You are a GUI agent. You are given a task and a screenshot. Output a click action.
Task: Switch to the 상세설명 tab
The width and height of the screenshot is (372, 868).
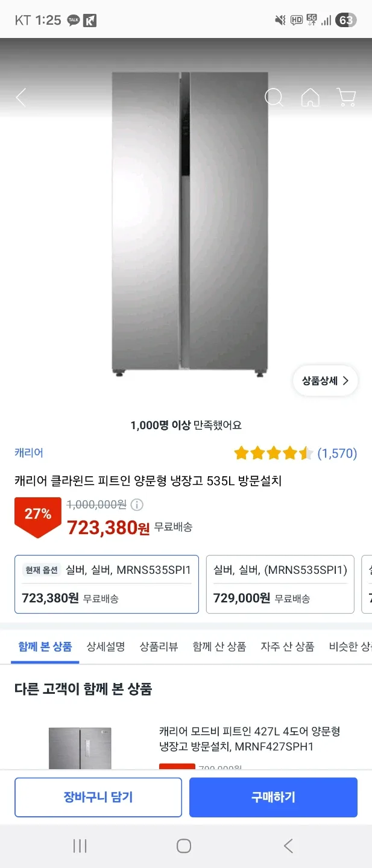[x=106, y=647]
